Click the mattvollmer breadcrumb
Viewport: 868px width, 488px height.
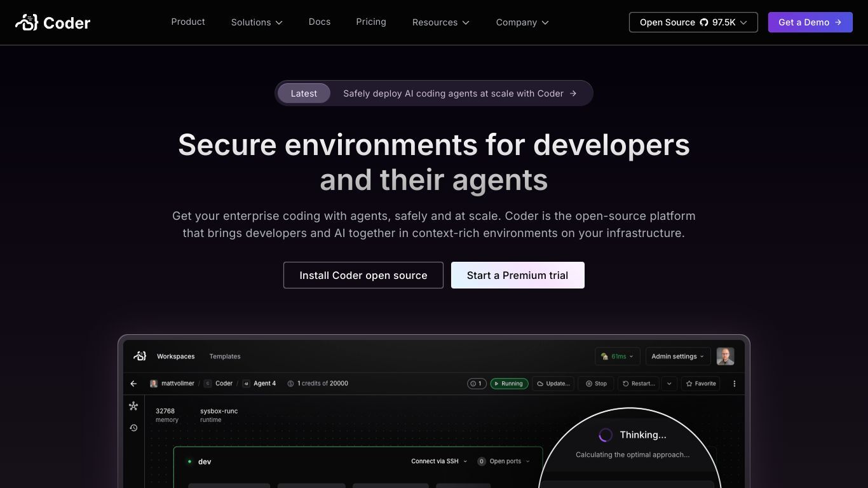coord(172,384)
